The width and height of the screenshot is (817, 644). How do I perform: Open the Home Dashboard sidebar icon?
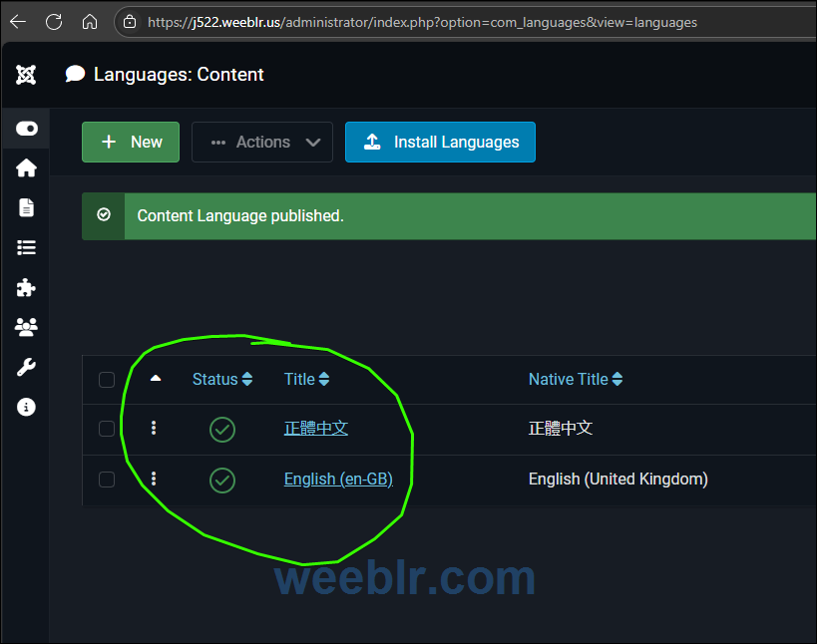tap(26, 167)
